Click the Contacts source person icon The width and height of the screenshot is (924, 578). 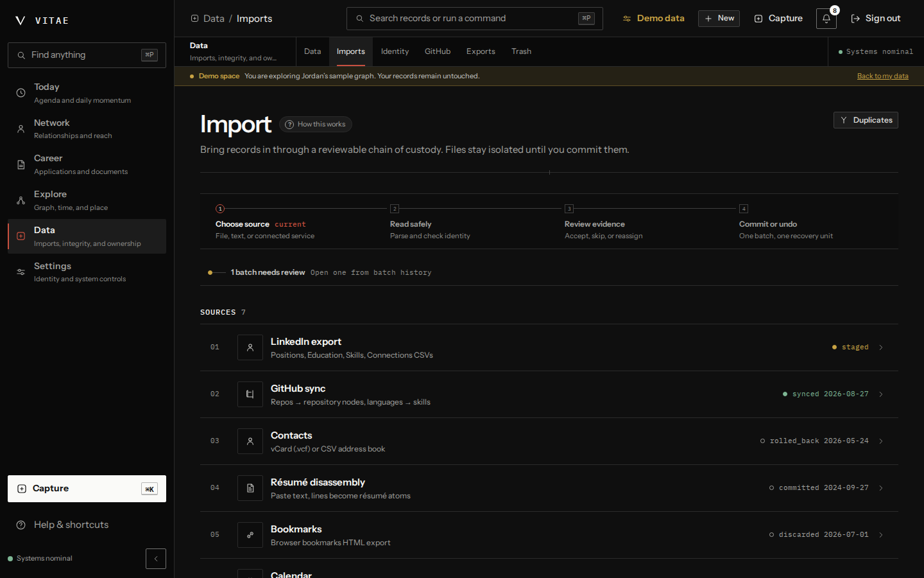(250, 441)
